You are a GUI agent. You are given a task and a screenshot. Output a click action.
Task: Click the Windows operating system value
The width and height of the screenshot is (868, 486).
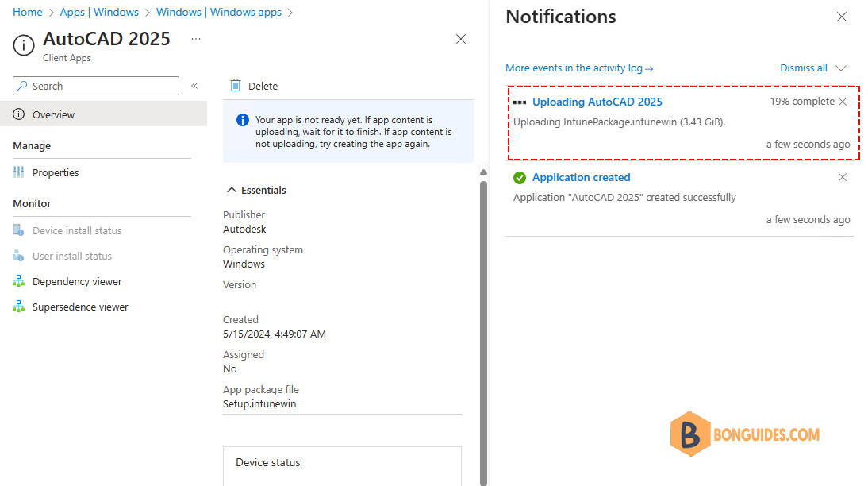244,264
